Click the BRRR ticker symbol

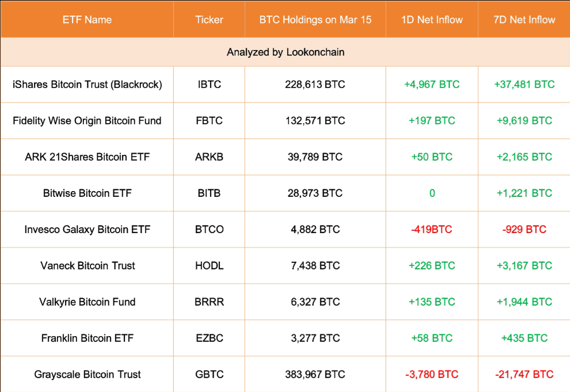click(x=209, y=302)
